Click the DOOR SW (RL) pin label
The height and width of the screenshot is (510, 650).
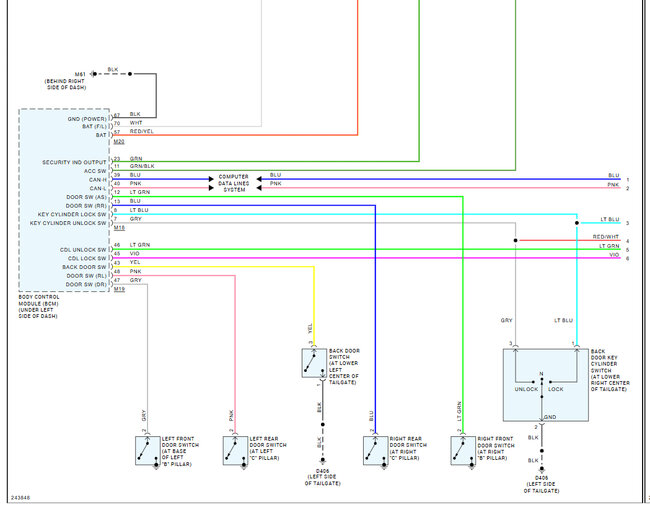(87, 276)
